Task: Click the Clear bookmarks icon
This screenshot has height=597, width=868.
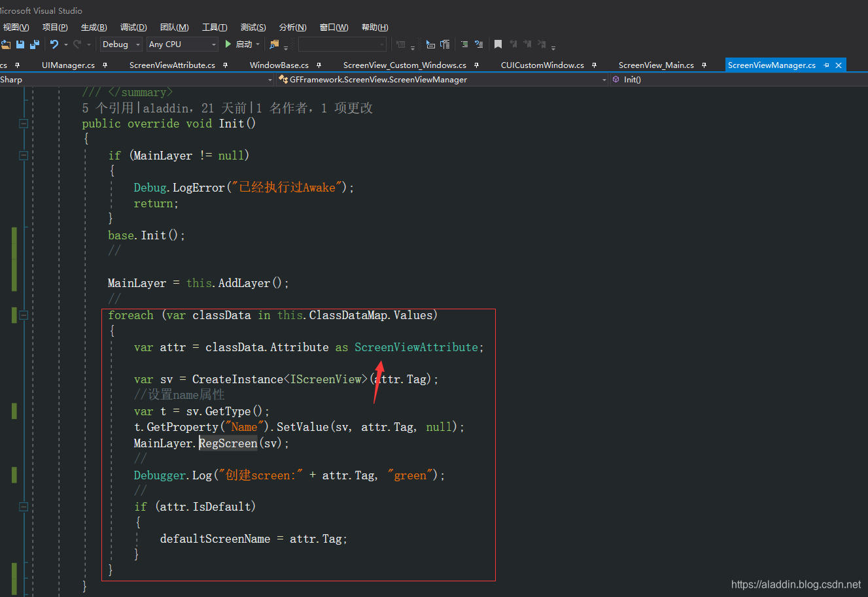Action: (x=542, y=44)
